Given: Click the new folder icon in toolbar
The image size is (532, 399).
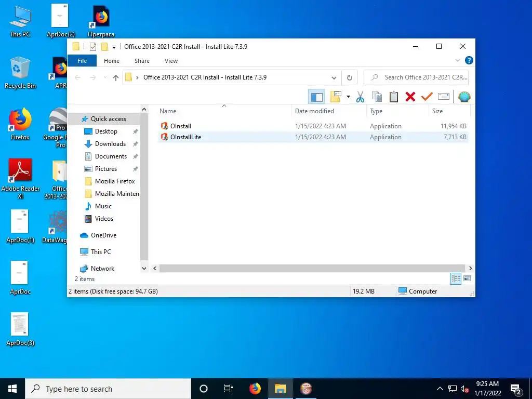Looking at the screenshot, I should click(336, 97).
